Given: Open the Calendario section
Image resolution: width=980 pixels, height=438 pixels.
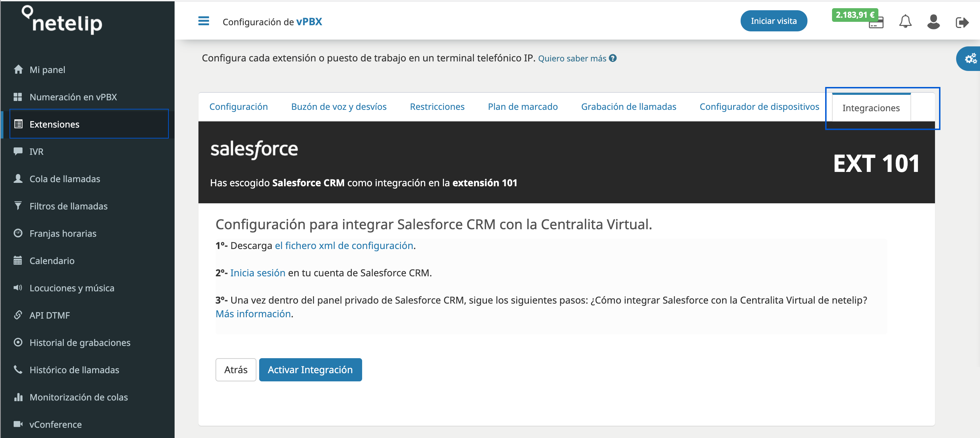Looking at the screenshot, I should [52, 261].
